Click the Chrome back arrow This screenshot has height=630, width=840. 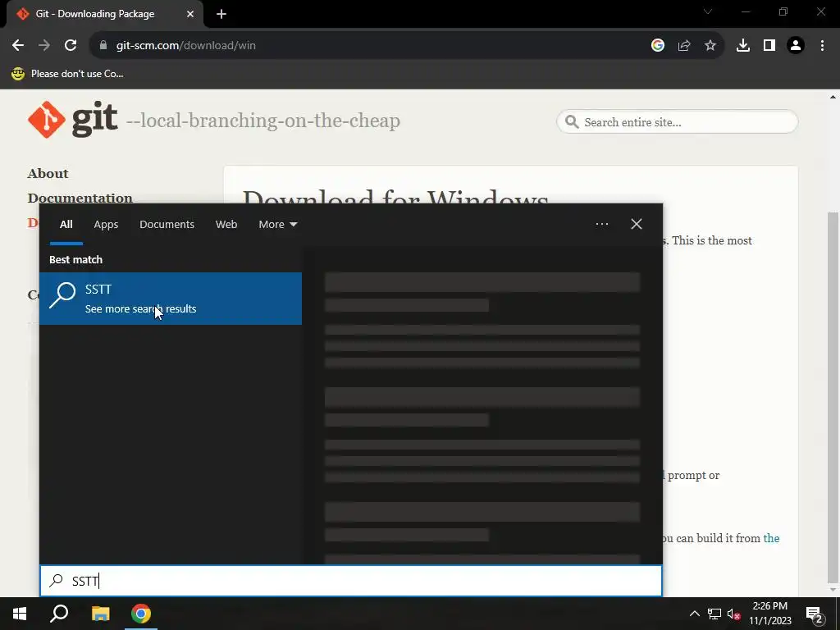pos(18,46)
